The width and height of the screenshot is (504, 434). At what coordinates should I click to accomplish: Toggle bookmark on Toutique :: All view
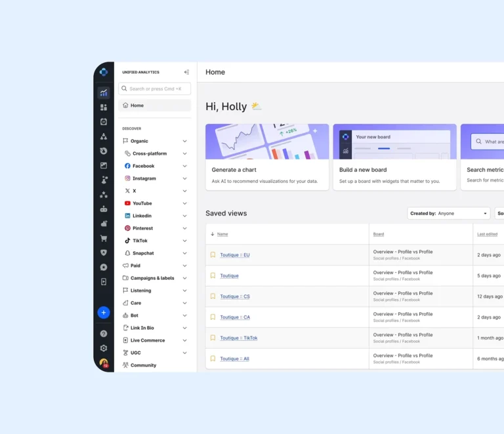[213, 359]
